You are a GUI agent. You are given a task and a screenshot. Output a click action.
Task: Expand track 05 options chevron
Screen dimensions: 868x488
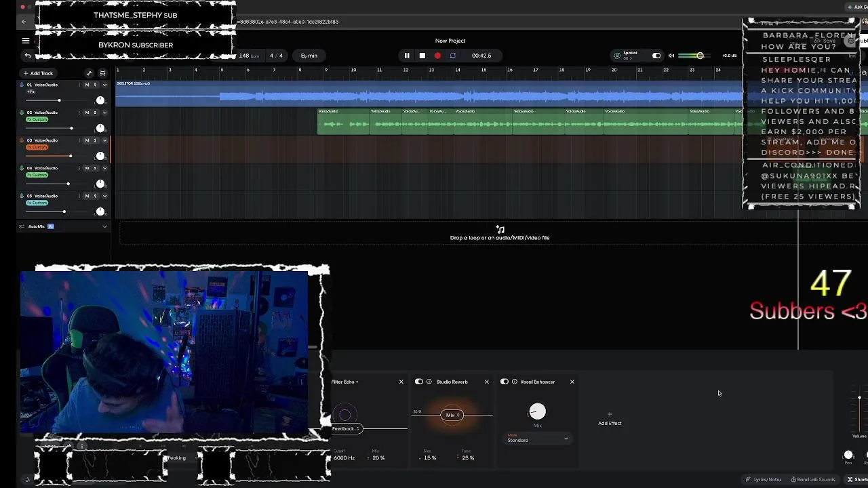click(x=104, y=196)
